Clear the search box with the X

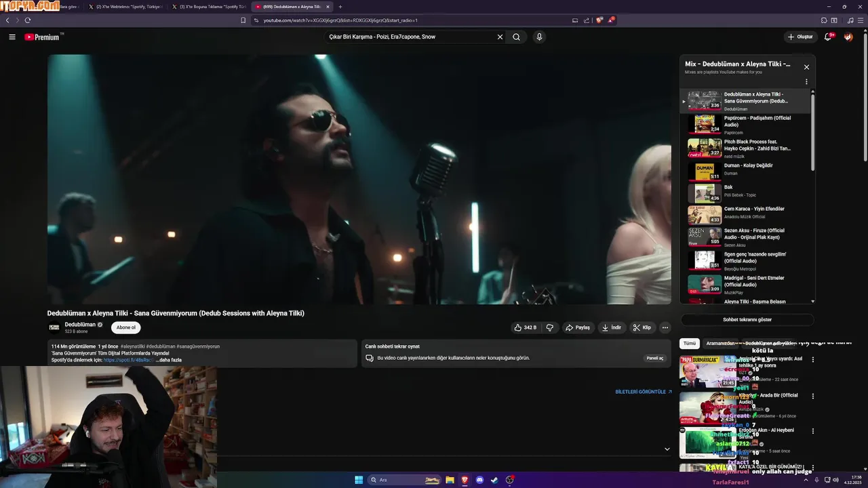point(500,37)
